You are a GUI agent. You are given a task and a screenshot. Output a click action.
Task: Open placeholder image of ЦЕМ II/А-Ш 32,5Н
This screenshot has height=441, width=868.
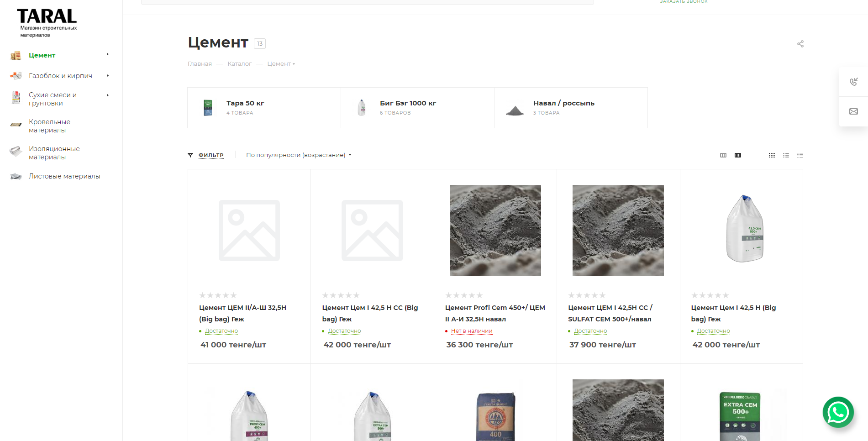(249, 231)
